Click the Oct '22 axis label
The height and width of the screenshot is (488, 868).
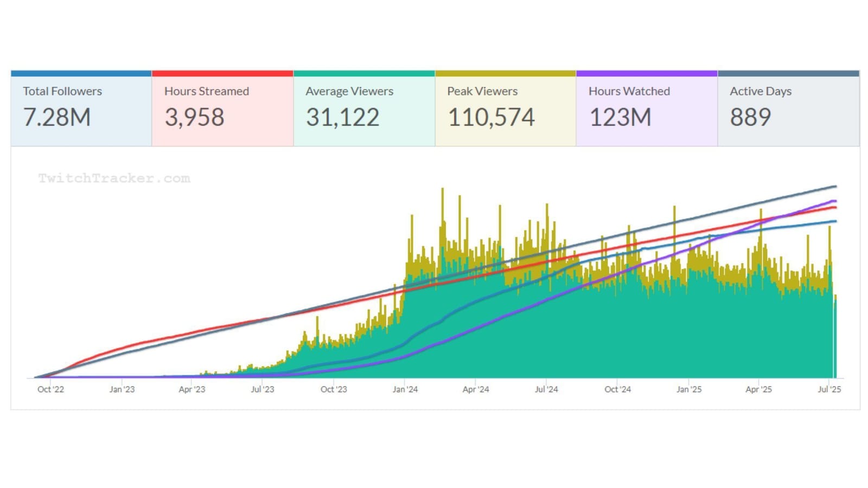click(x=50, y=389)
